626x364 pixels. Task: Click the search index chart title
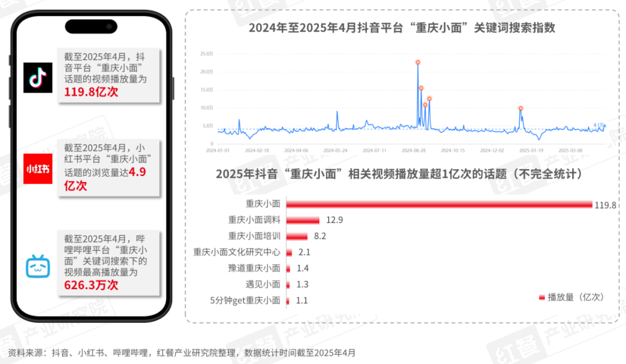[x=402, y=28]
